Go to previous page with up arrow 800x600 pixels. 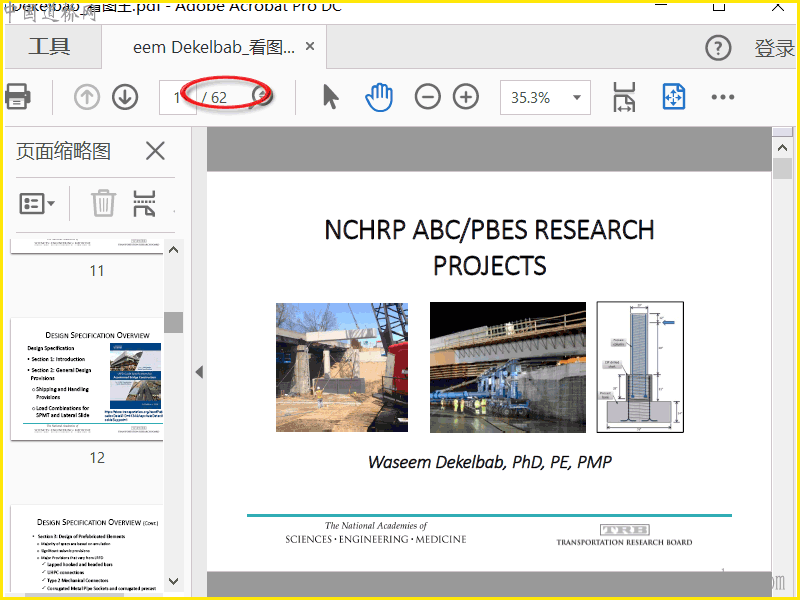pos(87,97)
